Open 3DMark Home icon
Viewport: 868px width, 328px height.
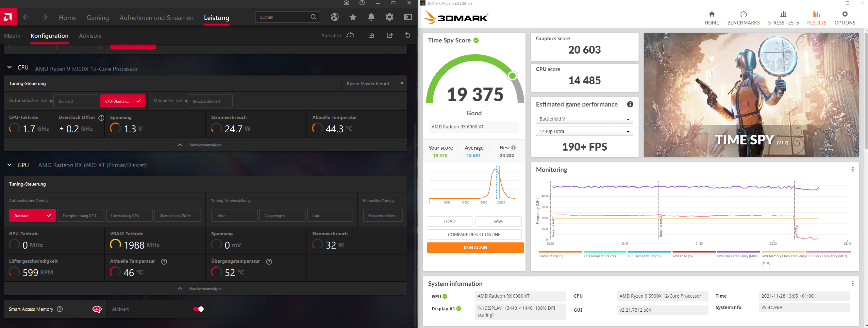(x=712, y=14)
